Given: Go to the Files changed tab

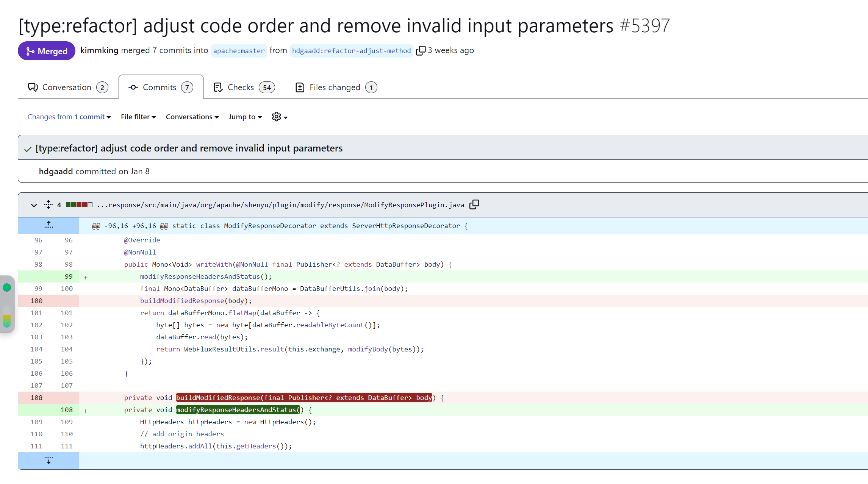Looking at the screenshot, I should coord(336,87).
